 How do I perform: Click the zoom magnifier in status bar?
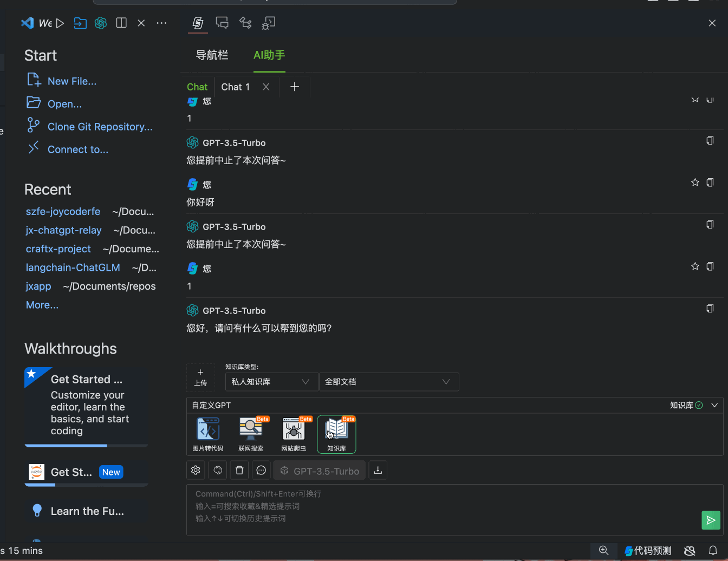[x=603, y=550]
